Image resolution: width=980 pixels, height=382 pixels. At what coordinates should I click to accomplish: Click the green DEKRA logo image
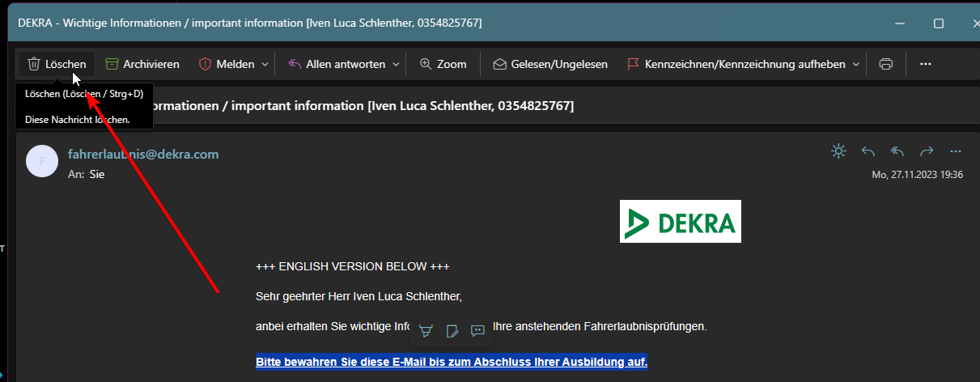tap(680, 221)
